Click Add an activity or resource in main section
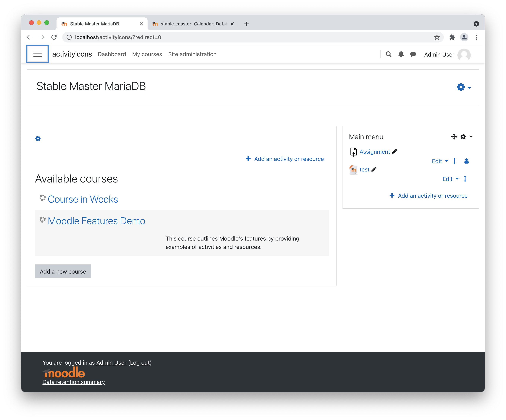506x420 pixels. [289, 159]
